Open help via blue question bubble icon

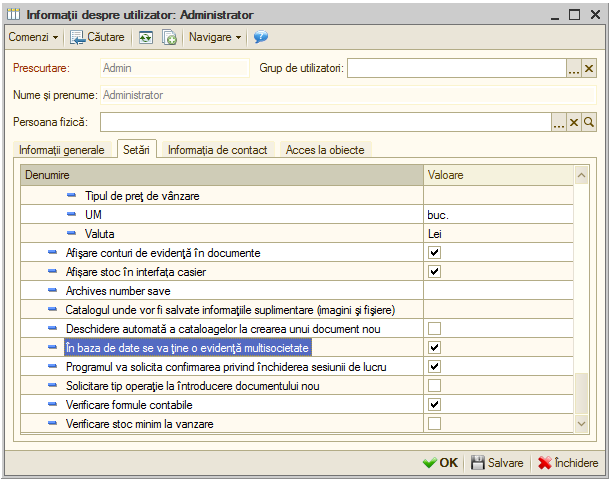coord(261,37)
